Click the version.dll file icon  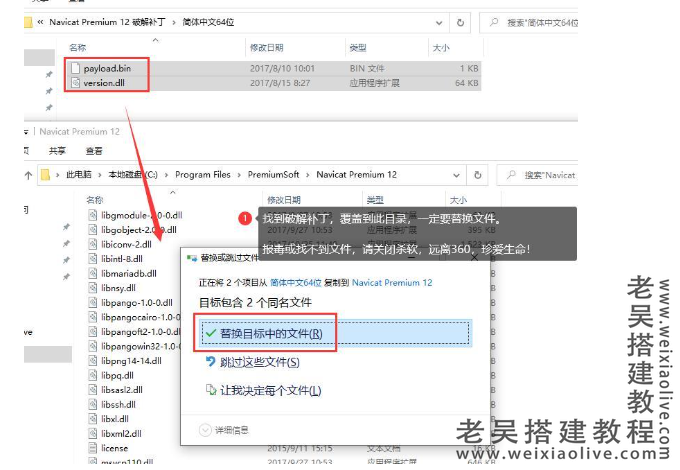pos(75,83)
